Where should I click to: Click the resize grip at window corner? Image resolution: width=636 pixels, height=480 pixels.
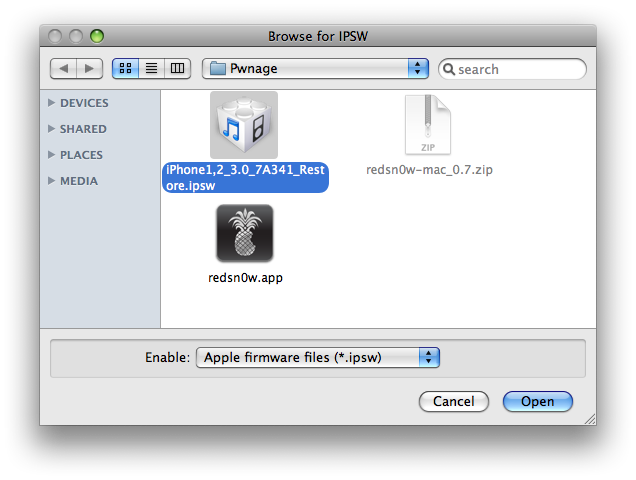(590, 419)
